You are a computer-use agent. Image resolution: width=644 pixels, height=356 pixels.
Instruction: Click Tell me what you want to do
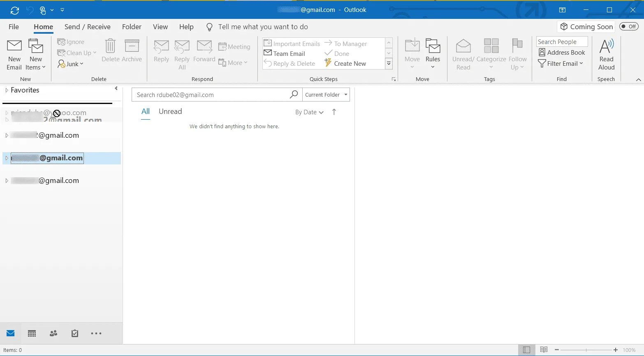(263, 27)
